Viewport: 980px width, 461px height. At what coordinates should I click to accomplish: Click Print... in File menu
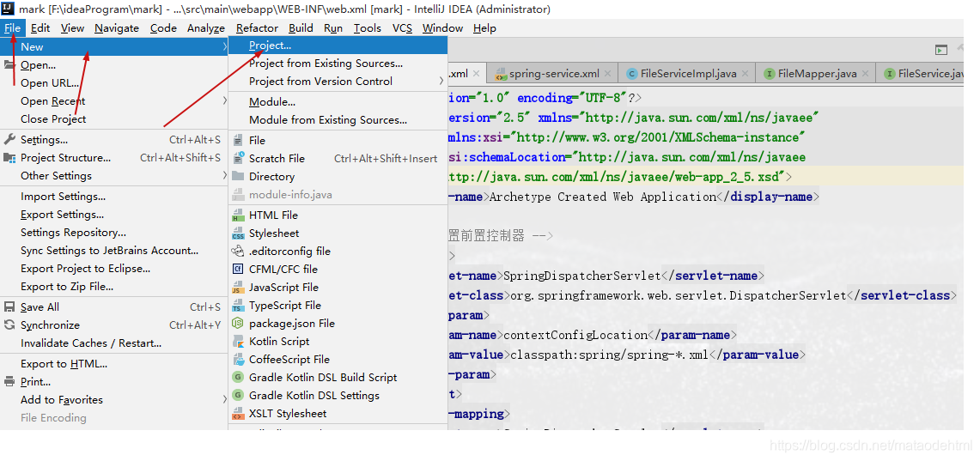[113, 382]
